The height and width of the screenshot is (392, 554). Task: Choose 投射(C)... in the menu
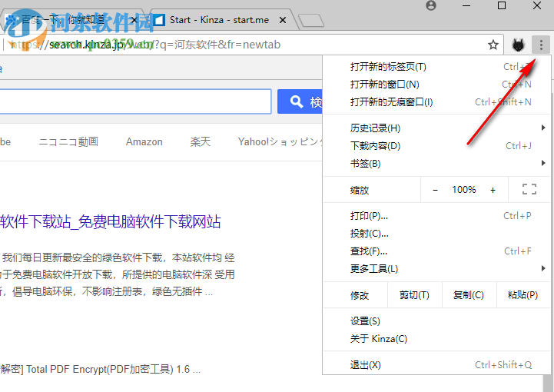click(x=436, y=234)
